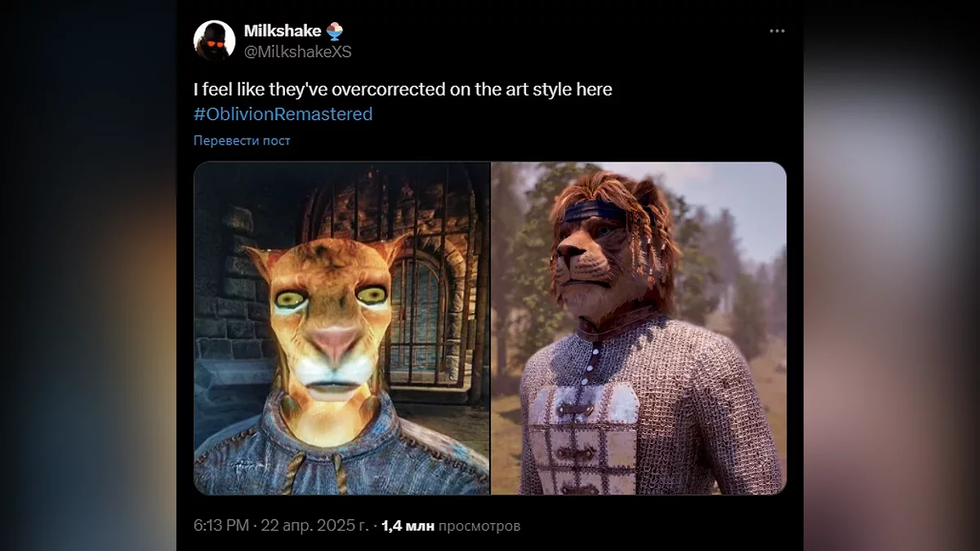Open the @MilkshakeXS handle link
Screen dimensions: 980x551
point(297,51)
